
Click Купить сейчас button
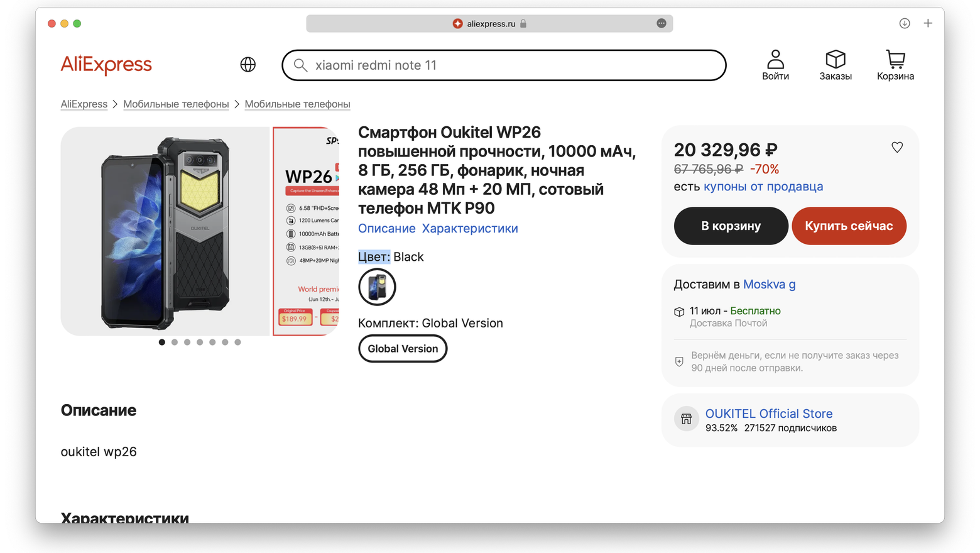pos(849,226)
